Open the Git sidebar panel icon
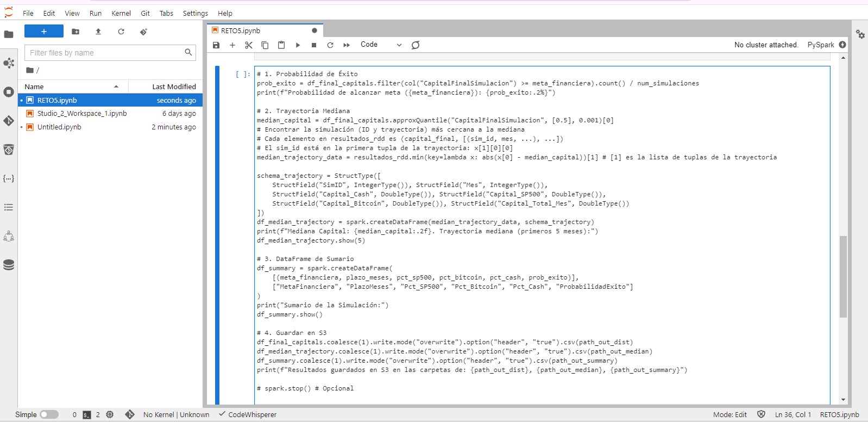Viewport: 868px width, 422px height. [9, 121]
